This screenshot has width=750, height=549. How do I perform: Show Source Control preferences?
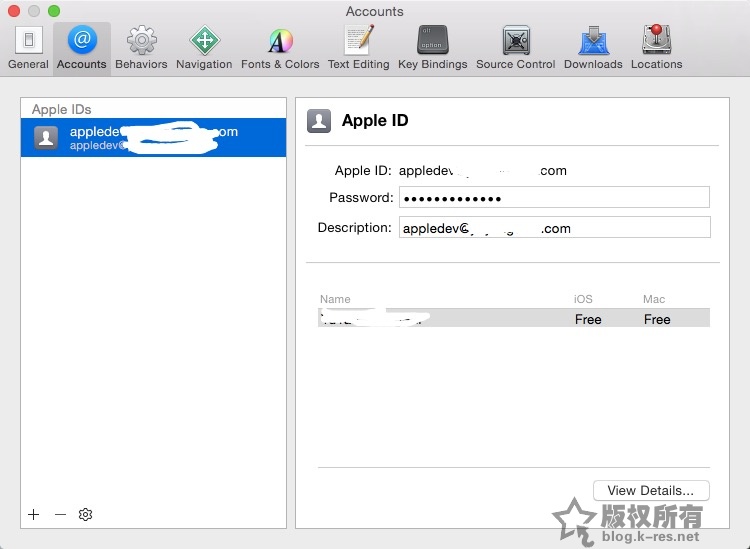click(x=516, y=48)
